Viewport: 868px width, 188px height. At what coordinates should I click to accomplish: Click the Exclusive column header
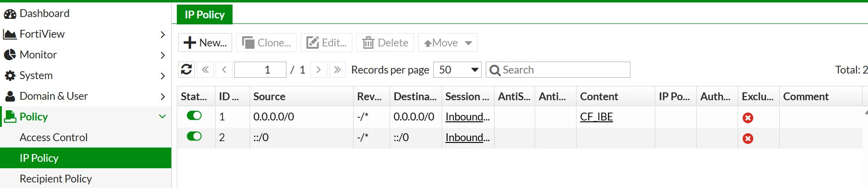point(758,97)
